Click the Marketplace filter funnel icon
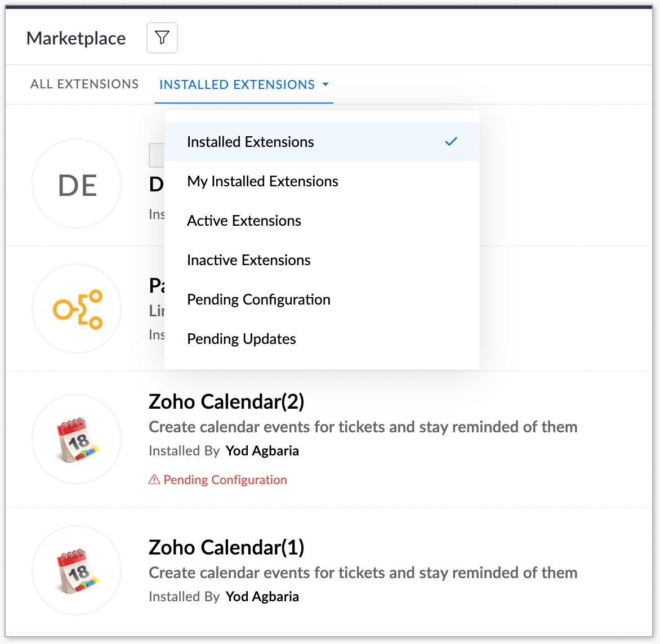 pos(162,38)
